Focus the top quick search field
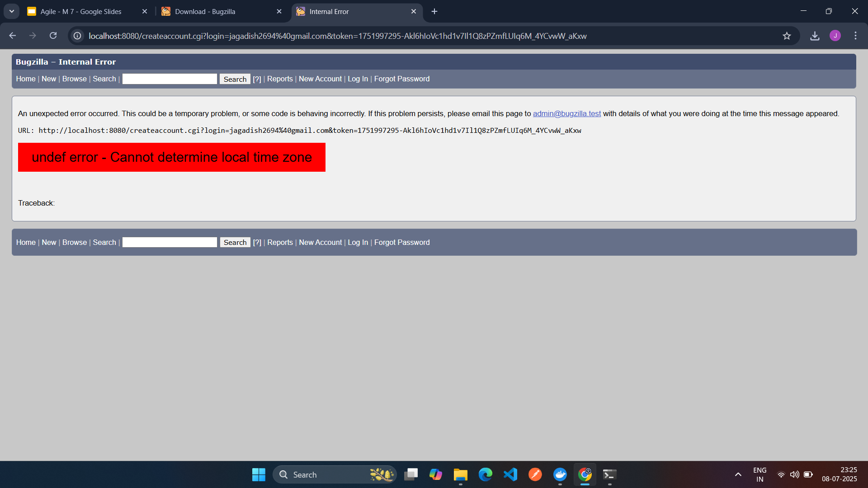The image size is (868, 488). click(x=170, y=79)
